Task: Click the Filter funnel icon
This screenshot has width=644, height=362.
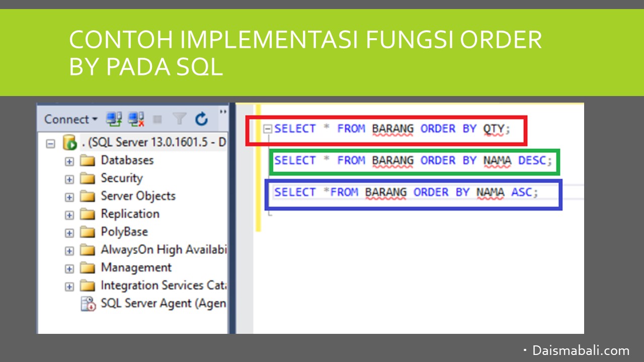Action: coord(179,119)
